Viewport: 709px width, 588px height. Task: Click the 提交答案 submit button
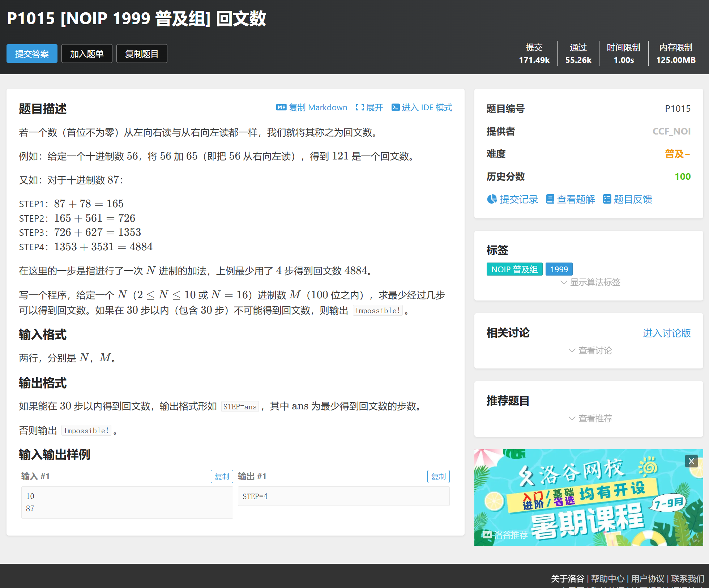click(x=32, y=54)
